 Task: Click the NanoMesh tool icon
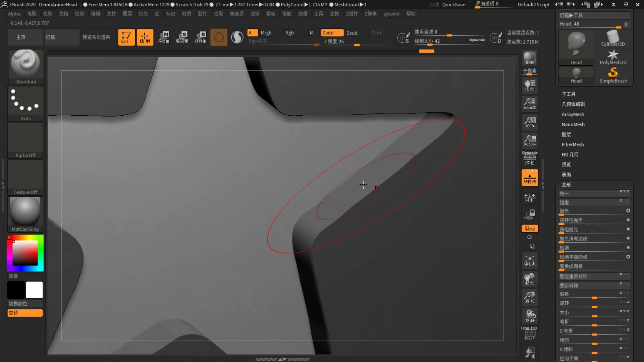573,124
